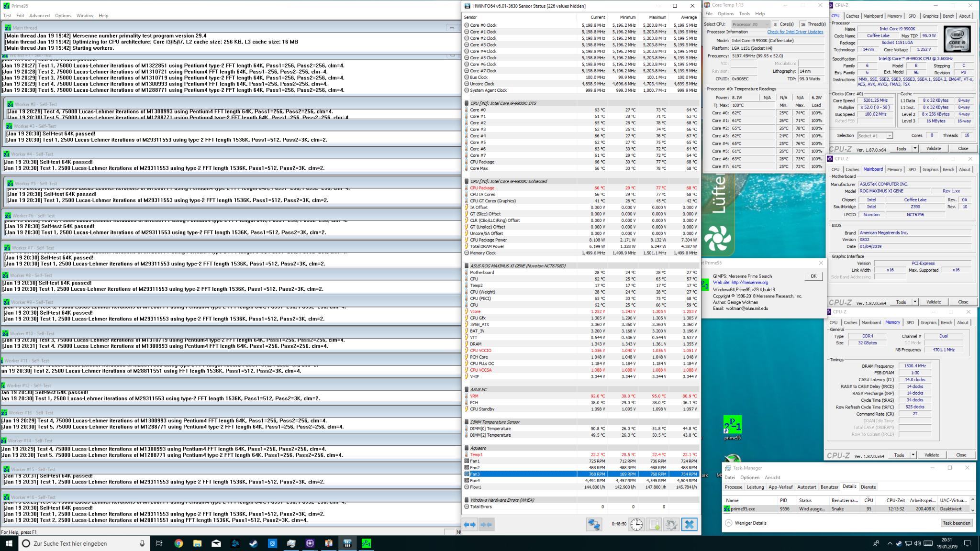Open Prime95 Advanced menu
Viewport: 980px width, 551px height.
pyautogui.click(x=39, y=15)
